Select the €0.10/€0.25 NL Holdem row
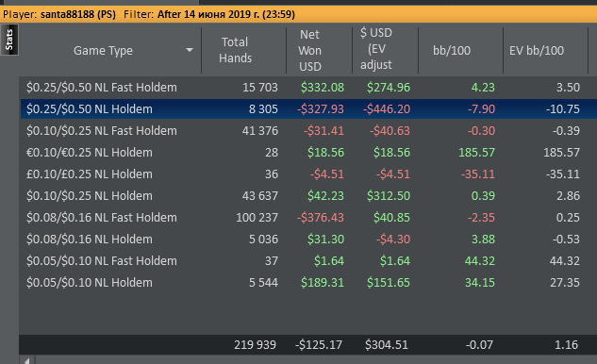597x364 pixels. coord(308,153)
